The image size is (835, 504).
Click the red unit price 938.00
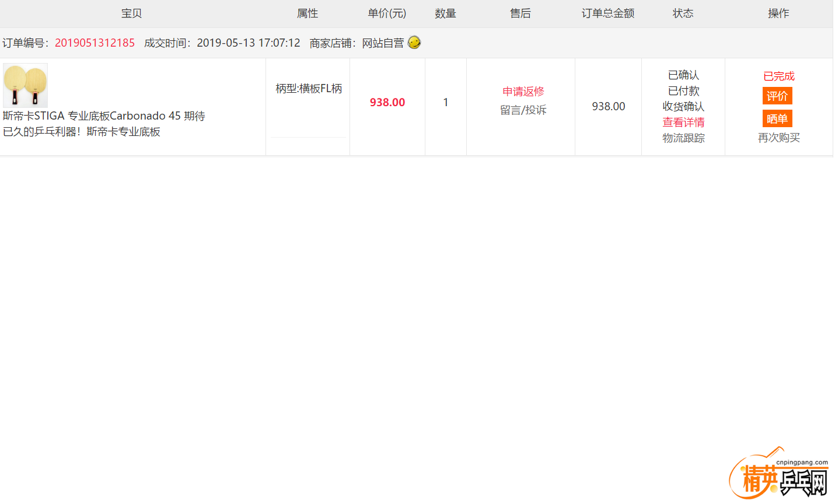click(387, 102)
